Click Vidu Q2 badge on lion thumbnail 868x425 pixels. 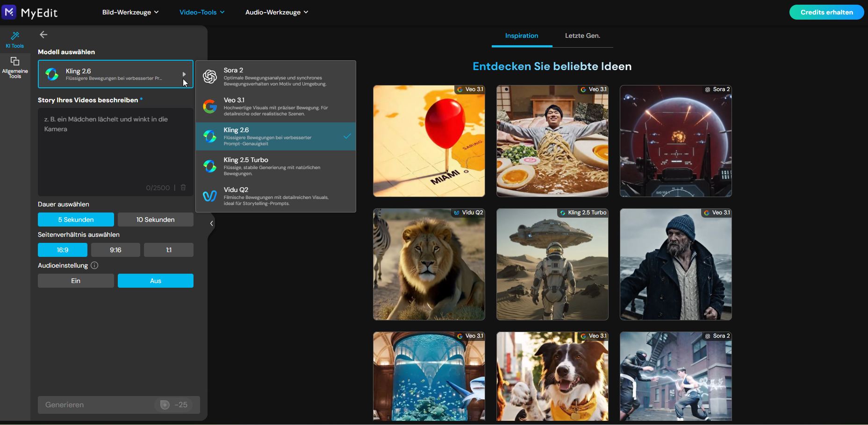pos(468,212)
